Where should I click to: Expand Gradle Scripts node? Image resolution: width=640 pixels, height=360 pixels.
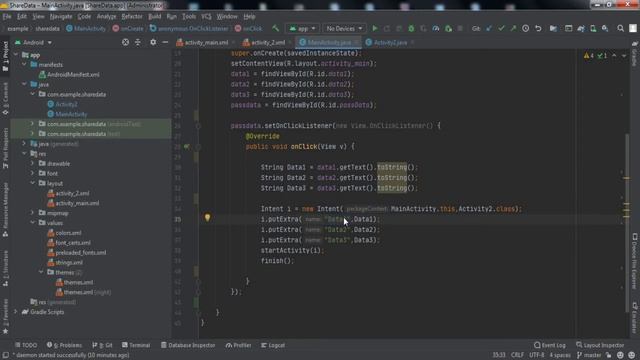(x=16, y=312)
